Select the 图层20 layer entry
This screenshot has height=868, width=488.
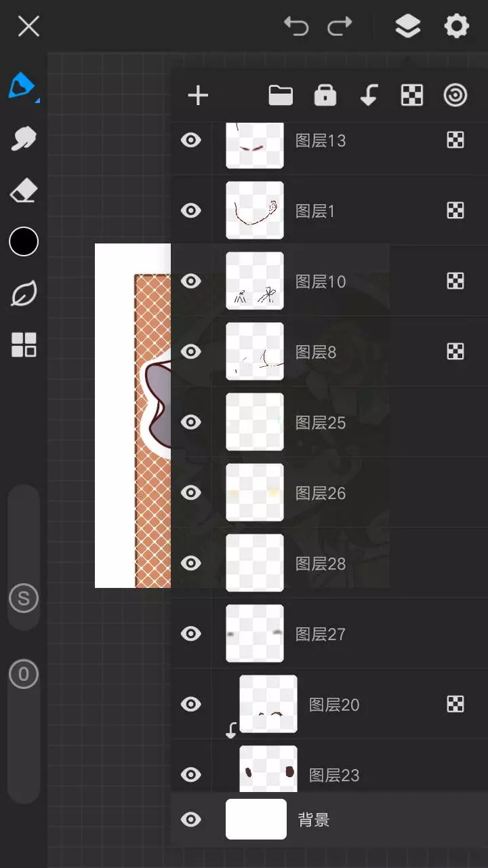tap(329, 705)
